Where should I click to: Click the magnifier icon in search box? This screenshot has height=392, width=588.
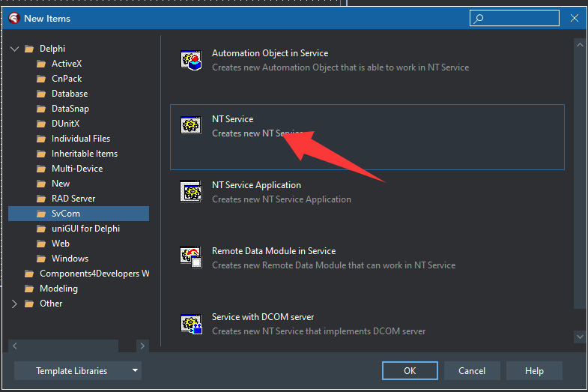click(479, 19)
